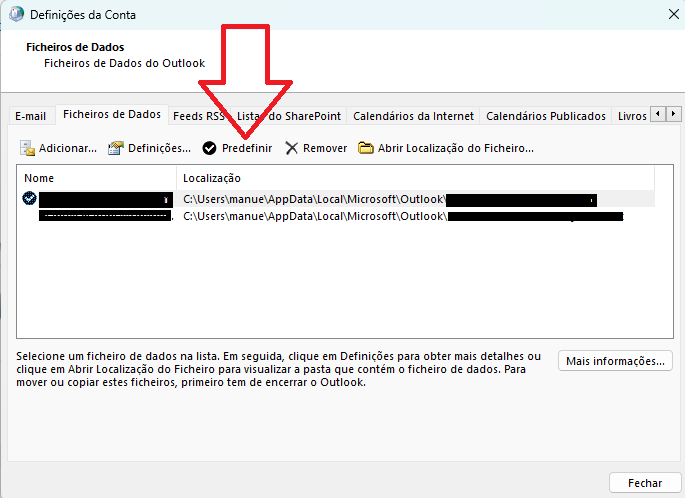Sort by the Nome column header
The width and height of the screenshot is (685, 498).
pos(97,178)
